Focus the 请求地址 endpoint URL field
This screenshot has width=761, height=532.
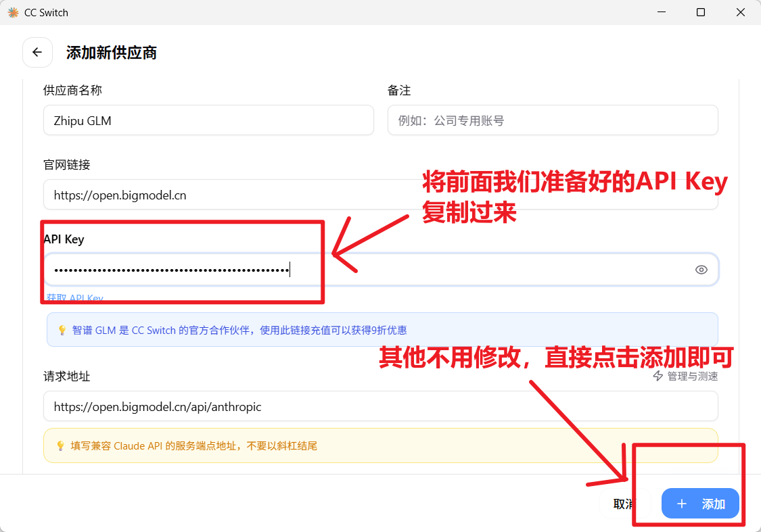(380, 406)
